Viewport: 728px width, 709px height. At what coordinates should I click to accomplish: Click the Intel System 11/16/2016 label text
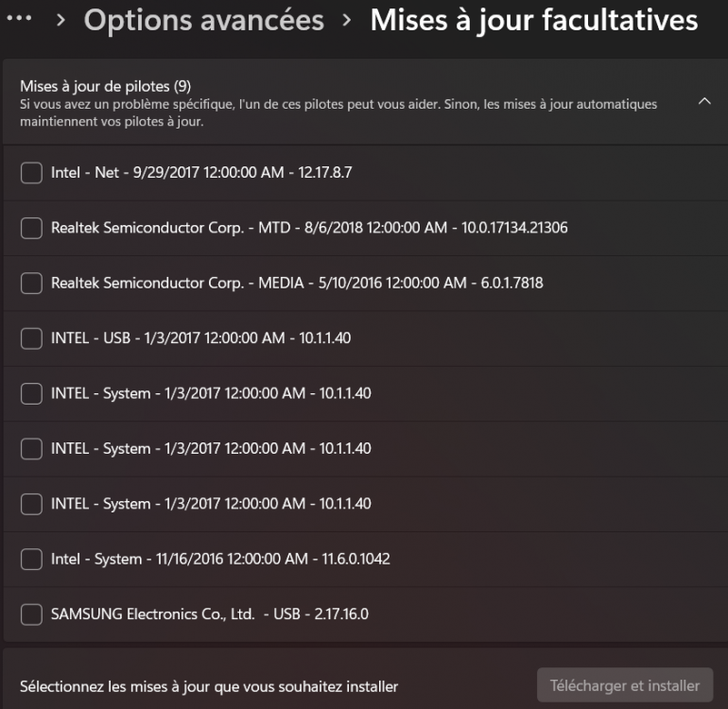tap(220, 559)
